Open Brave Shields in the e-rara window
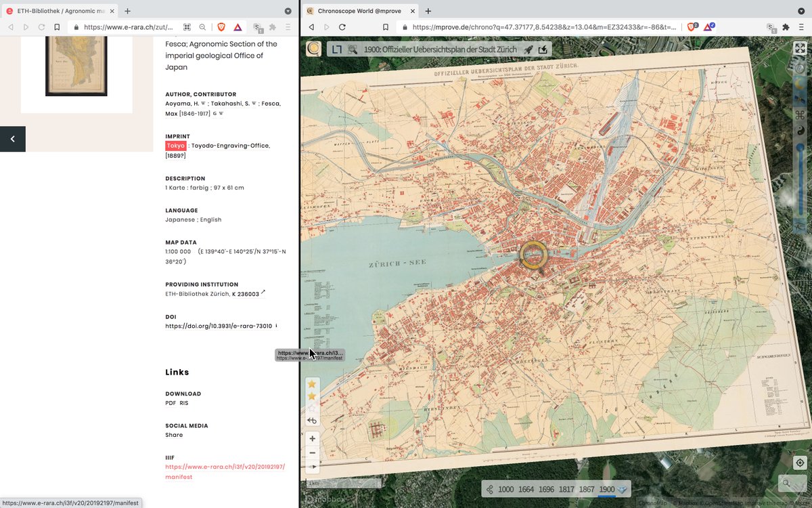This screenshot has width=812, height=508. (223, 27)
